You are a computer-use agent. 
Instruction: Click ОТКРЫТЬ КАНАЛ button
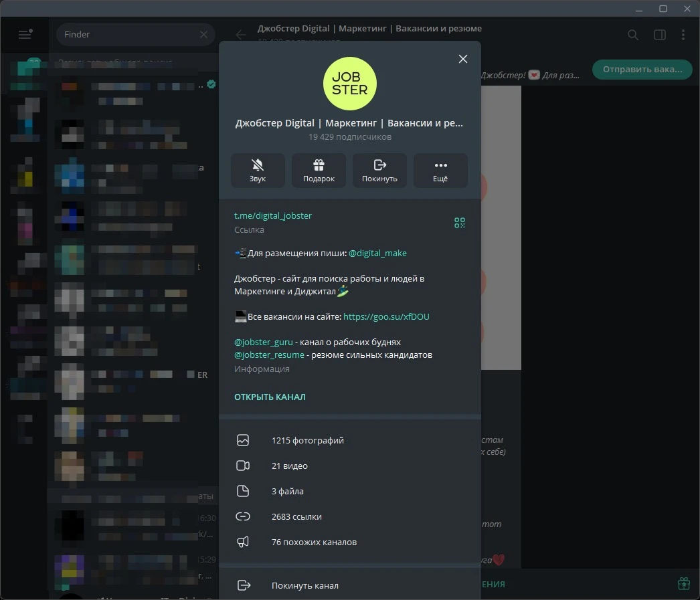click(270, 397)
